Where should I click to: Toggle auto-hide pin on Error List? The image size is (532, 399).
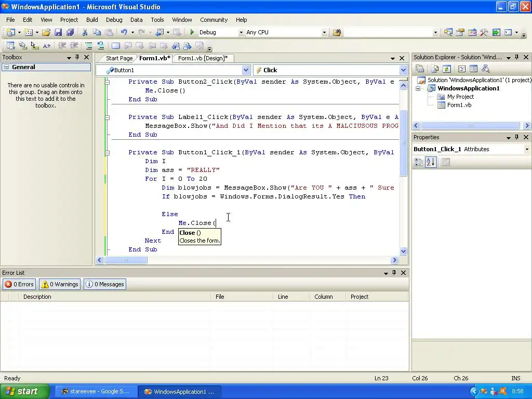(394, 272)
